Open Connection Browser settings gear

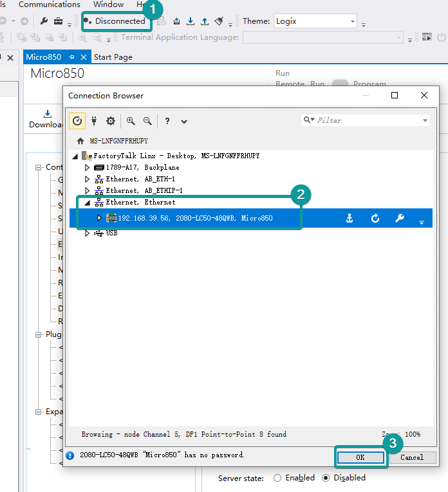111,121
